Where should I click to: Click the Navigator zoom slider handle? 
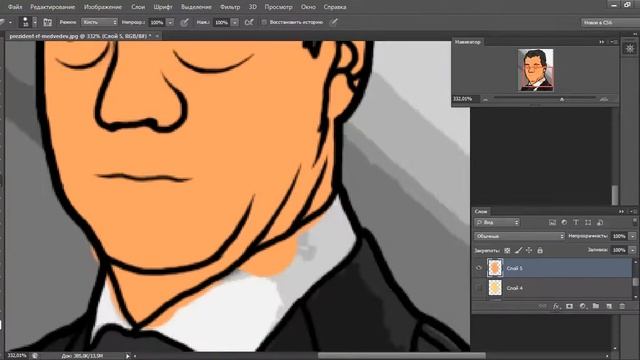562,99
